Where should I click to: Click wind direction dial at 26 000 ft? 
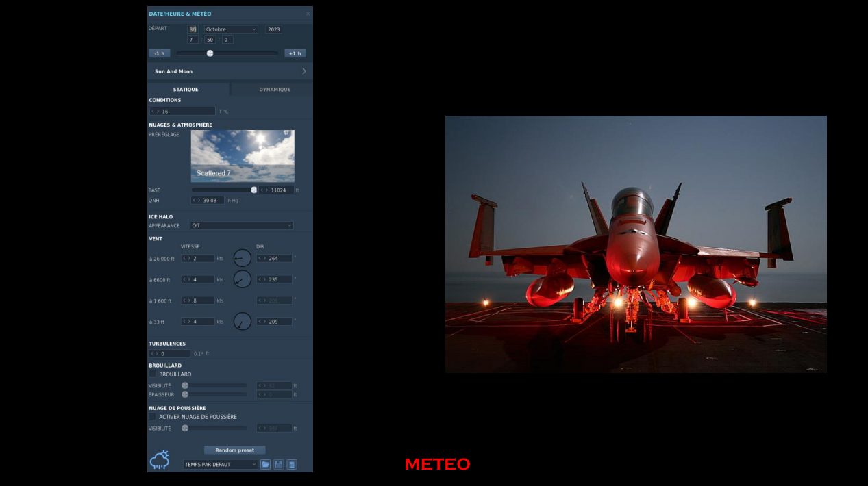point(242,258)
